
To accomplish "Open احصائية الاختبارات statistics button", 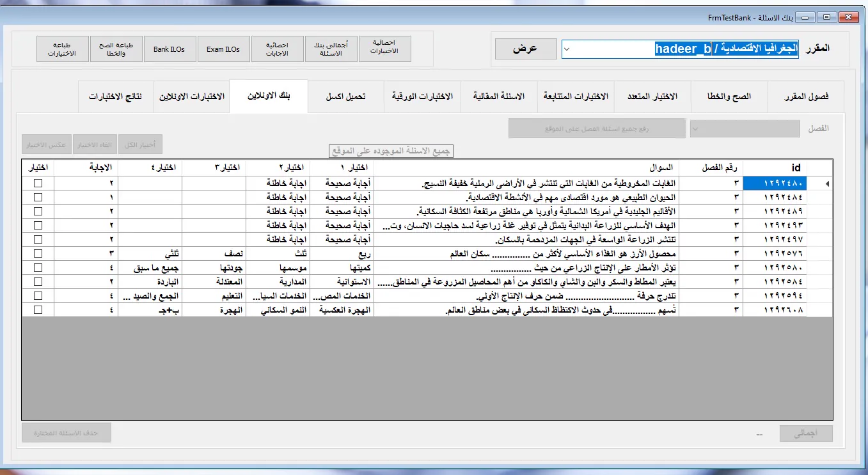I will (x=384, y=49).
